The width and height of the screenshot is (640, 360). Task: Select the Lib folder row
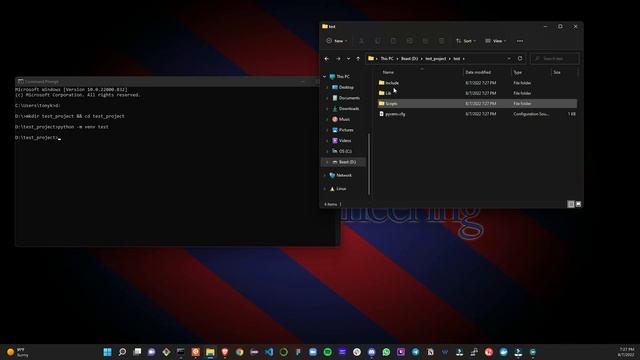tap(477, 93)
